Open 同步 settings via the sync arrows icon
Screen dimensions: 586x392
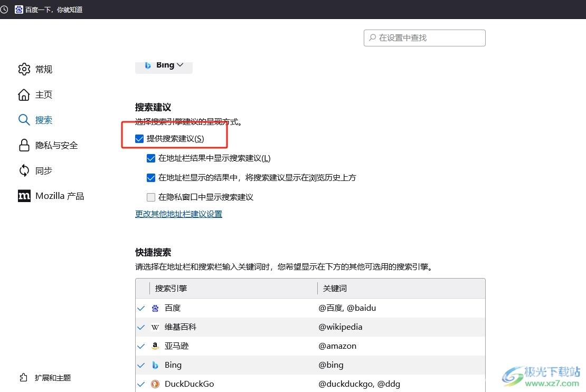click(x=24, y=170)
